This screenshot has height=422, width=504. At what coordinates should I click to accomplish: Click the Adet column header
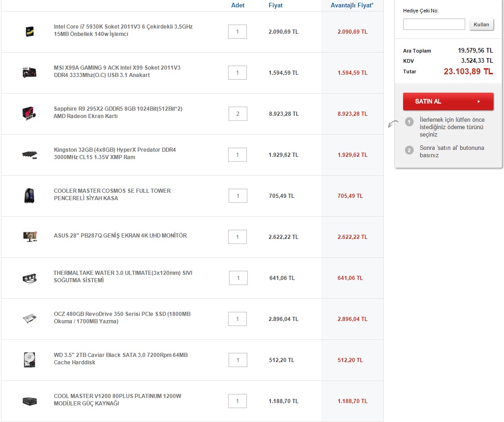click(238, 5)
